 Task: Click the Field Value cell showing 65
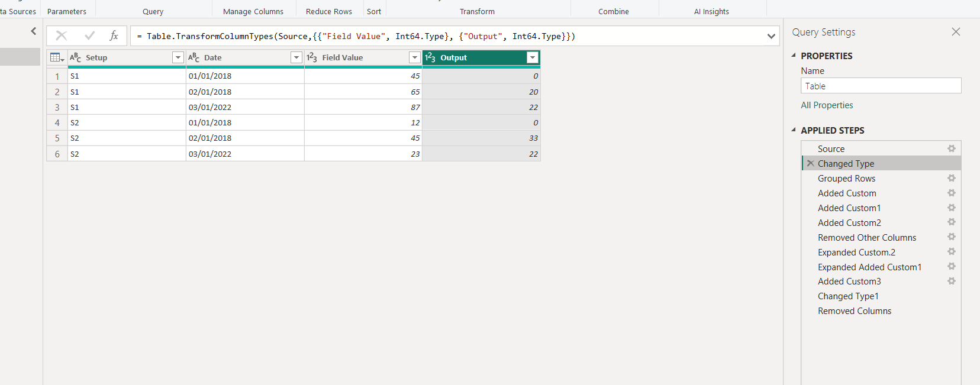pyautogui.click(x=363, y=92)
